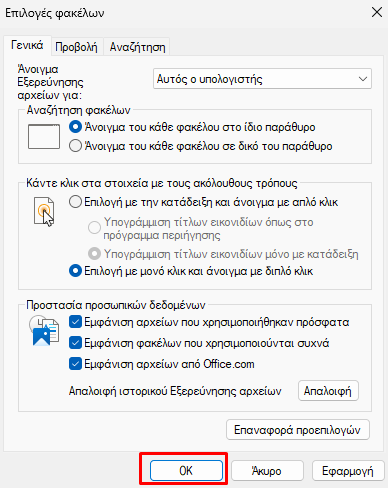Switch to the Προβολή tab
This screenshot has height=488, width=388.
click(x=76, y=47)
